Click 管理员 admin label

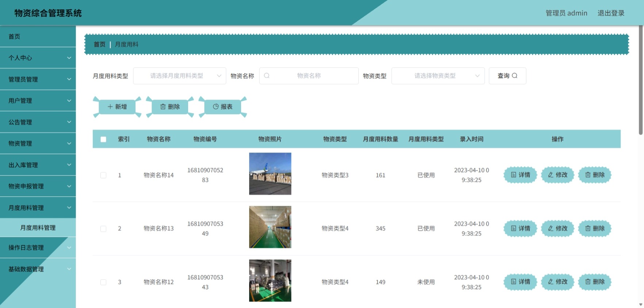click(x=566, y=13)
